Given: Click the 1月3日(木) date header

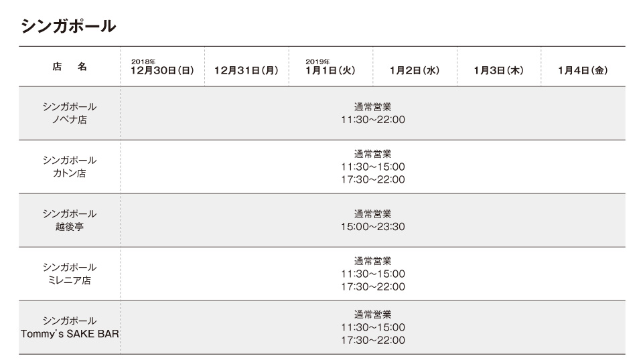Looking at the screenshot, I should (x=498, y=70).
